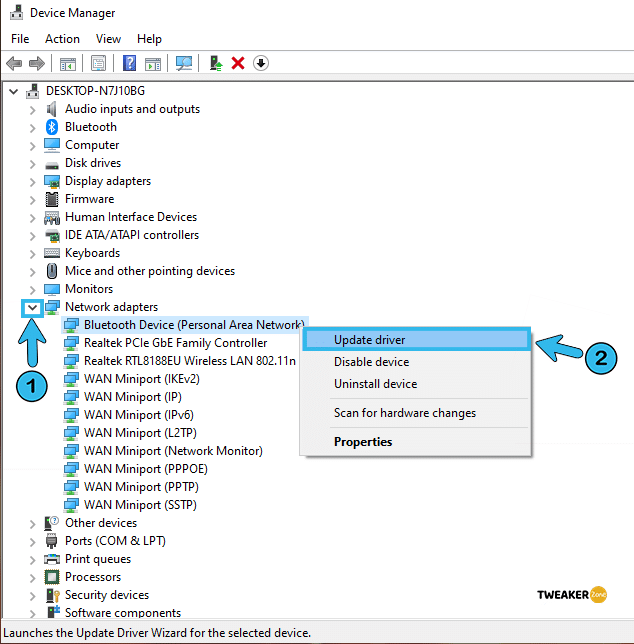Select Realtek PCIe GbE Family Controller
This screenshot has height=644, width=634.
tap(175, 343)
